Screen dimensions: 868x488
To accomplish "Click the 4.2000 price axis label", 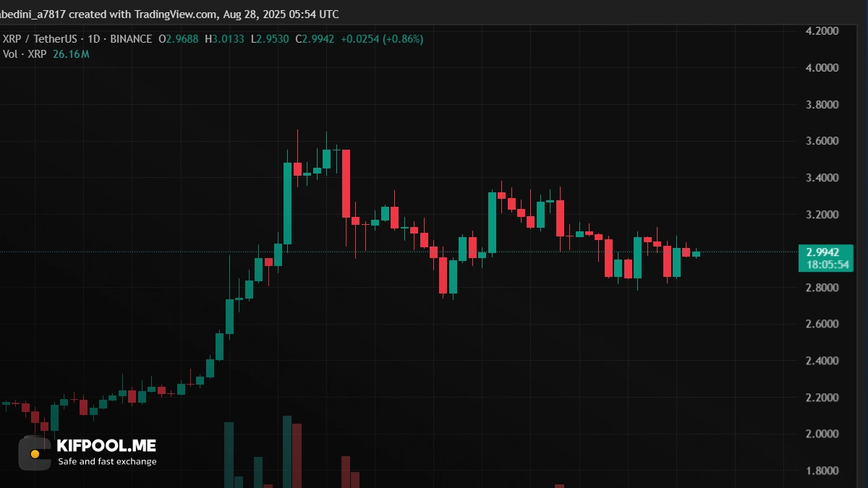I will 822,31.
